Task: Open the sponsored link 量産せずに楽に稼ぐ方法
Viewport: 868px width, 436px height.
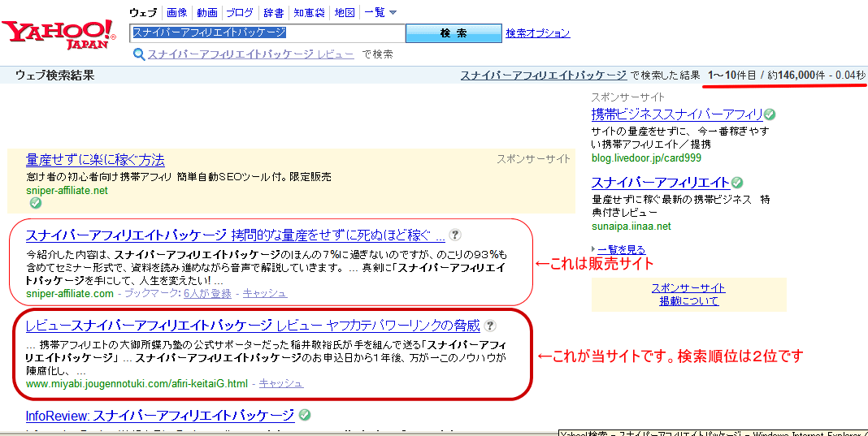Action: click(95, 161)
